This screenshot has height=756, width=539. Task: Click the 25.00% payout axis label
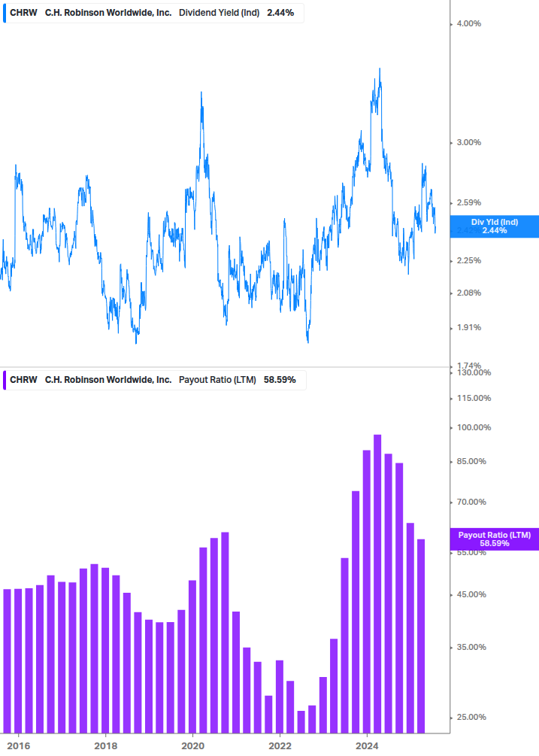pyautogui.click(x=471, y=718)
